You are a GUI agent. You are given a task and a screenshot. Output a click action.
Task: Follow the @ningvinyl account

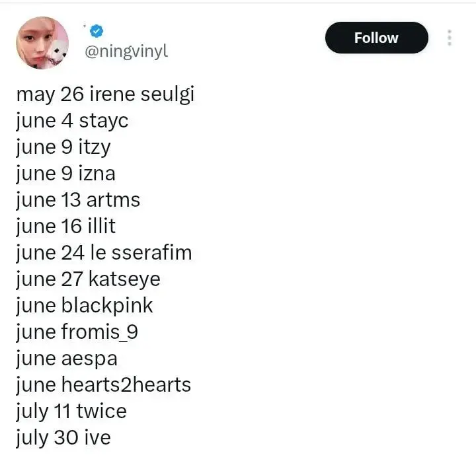[x=376, y=38]
